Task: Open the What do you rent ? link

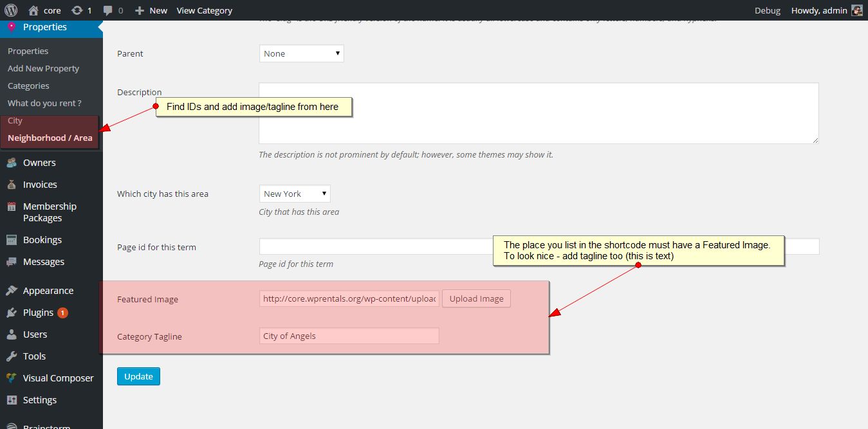Action: click(x=44, y=103)
